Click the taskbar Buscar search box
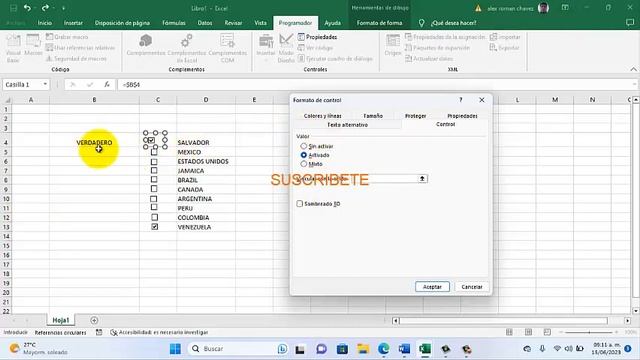Image resolution: width=640 pixels, height=360 pixels. [x=239, y=349]
